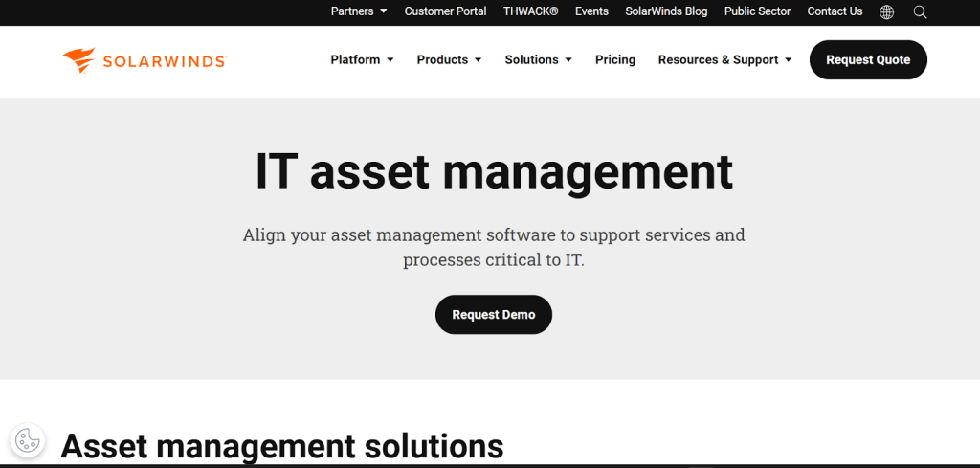980x468 pixels.
Task: Click the Request Demo button
Action: pos(494,315)
